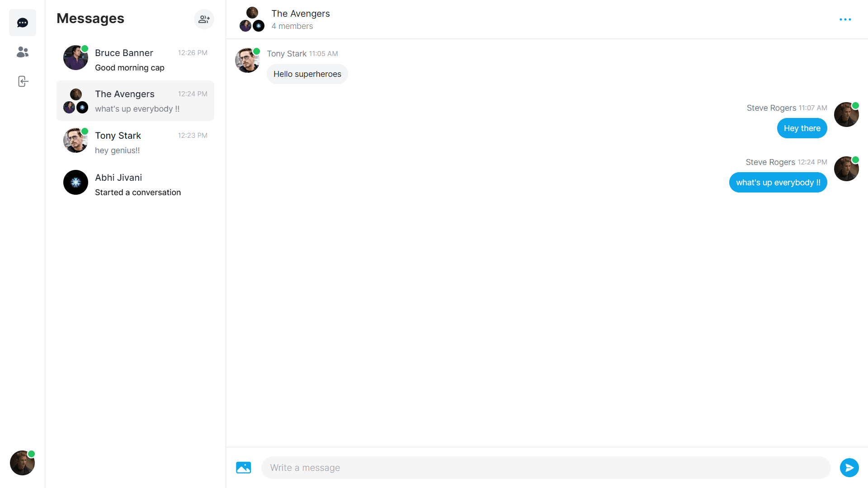868x488 pixels.
Task: Click the 12:26 PM timestamp
Action: point(193,53)
